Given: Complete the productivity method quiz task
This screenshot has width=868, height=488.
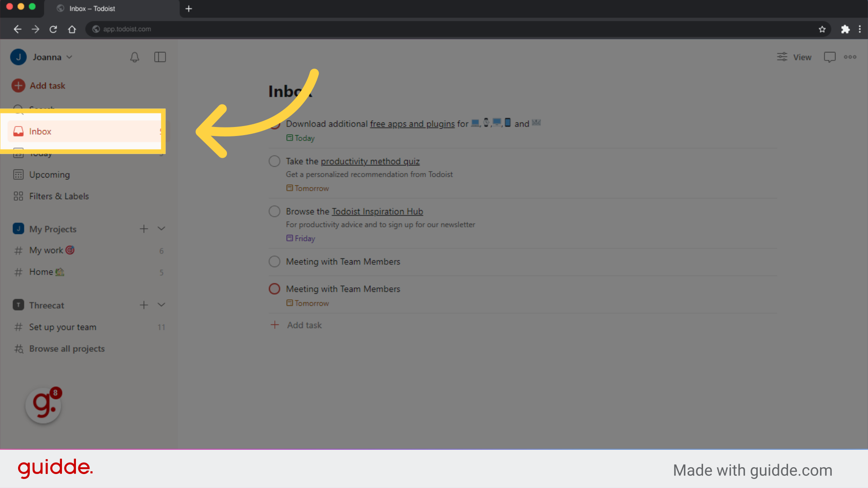Looking at the screenshot, I should 274,161.
